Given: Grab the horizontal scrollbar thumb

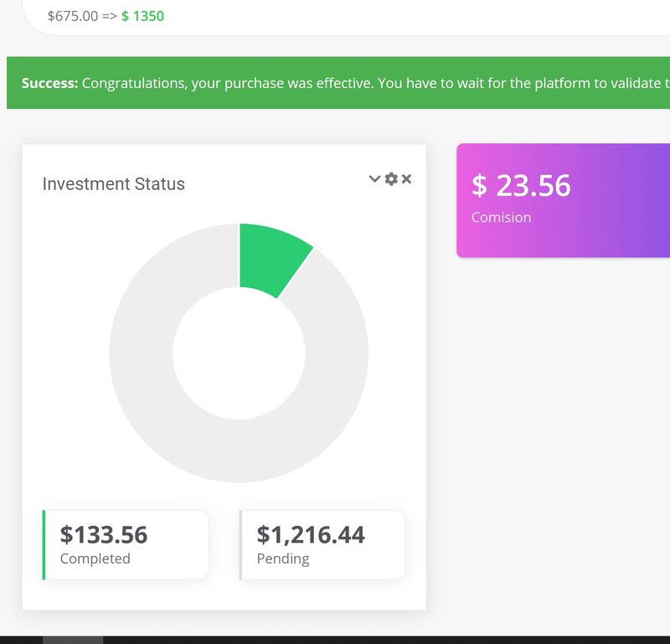Looking at the screenshot, I should (x=73, y=640).
